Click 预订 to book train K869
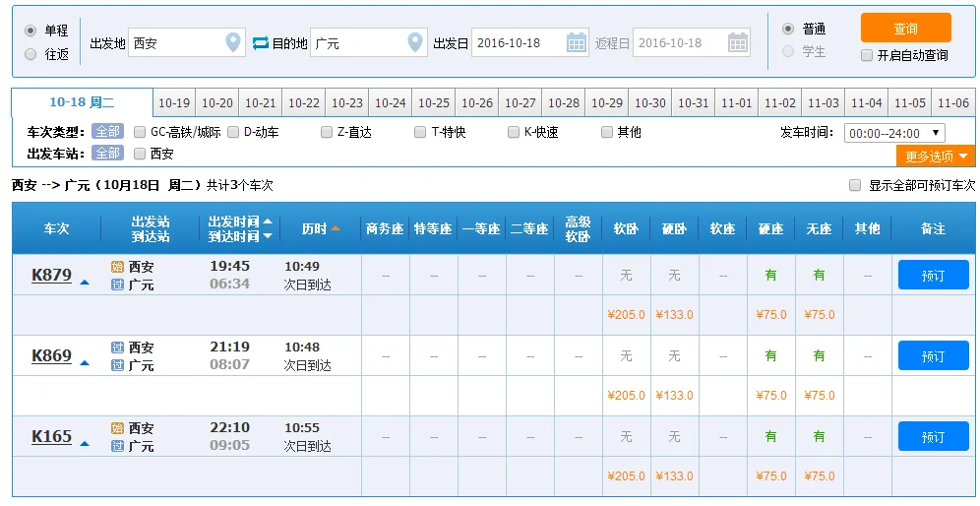 pos(933,356)
